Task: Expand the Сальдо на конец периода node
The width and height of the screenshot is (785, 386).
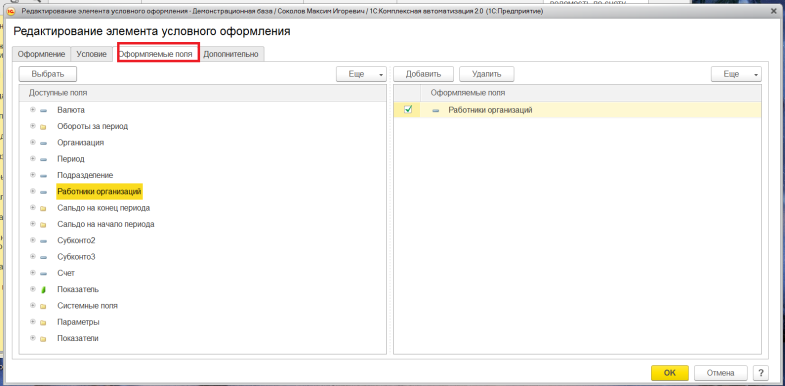Action: [33, 208]
